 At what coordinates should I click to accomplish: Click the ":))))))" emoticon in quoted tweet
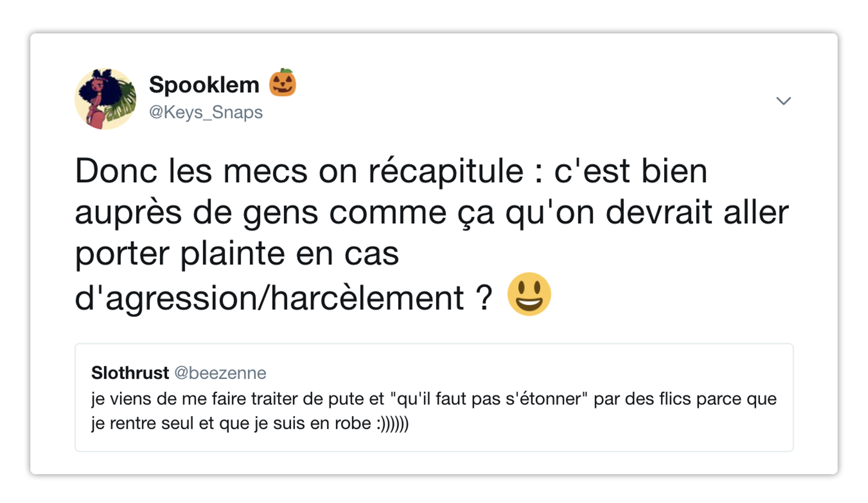click(x=392, y=423)
